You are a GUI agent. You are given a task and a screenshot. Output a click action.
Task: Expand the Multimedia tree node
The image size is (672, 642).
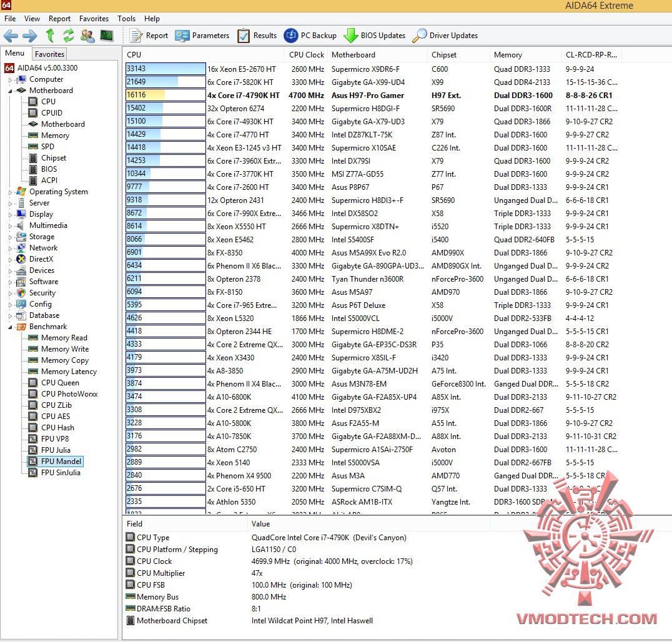[10, 226]
